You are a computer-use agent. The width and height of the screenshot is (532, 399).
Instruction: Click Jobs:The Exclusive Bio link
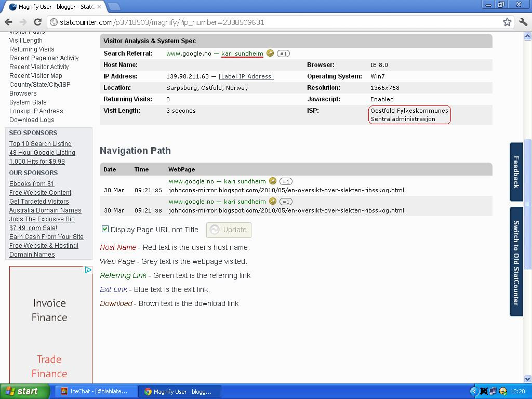(x=42, y=219)
